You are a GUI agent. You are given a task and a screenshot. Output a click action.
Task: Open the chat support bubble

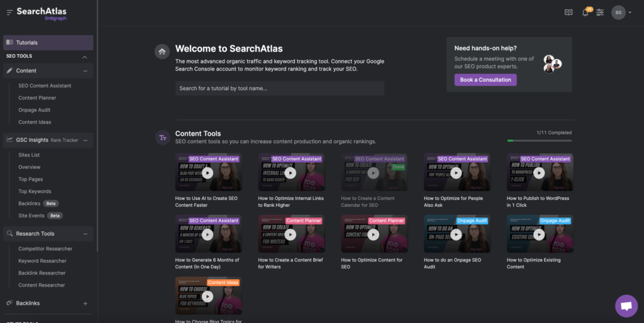pos(626,306)
